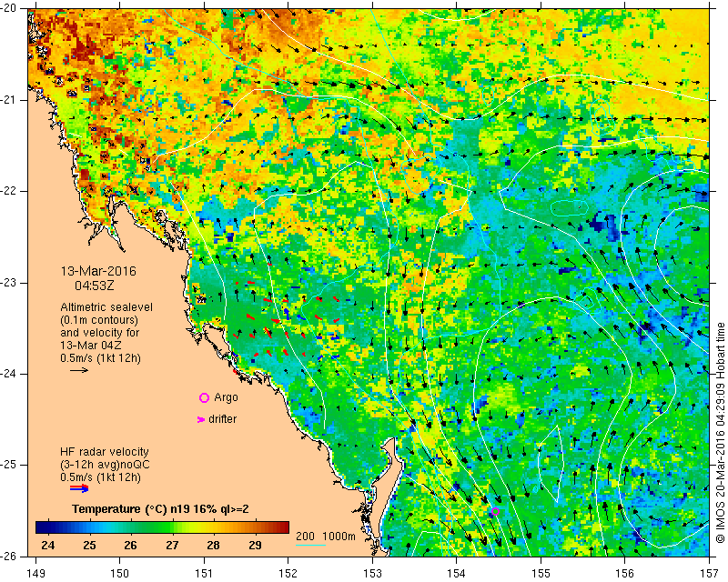Select the Argo float circle plotted near 154.5°E
728x582 pixels.
pos(495,511)
